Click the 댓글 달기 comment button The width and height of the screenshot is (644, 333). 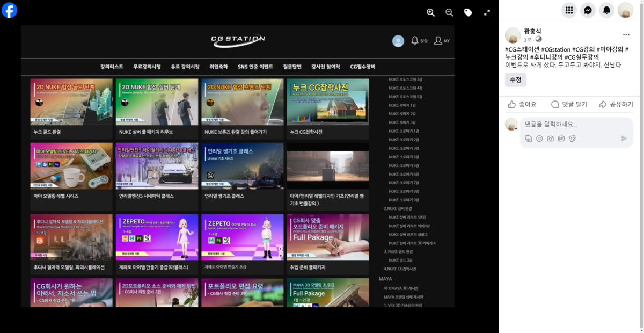569,104
